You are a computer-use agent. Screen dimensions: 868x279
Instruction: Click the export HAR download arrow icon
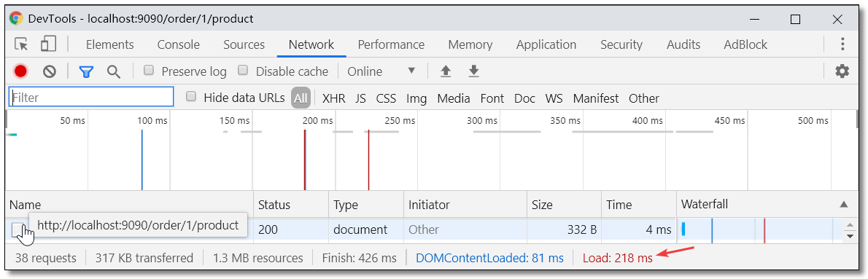473,71
